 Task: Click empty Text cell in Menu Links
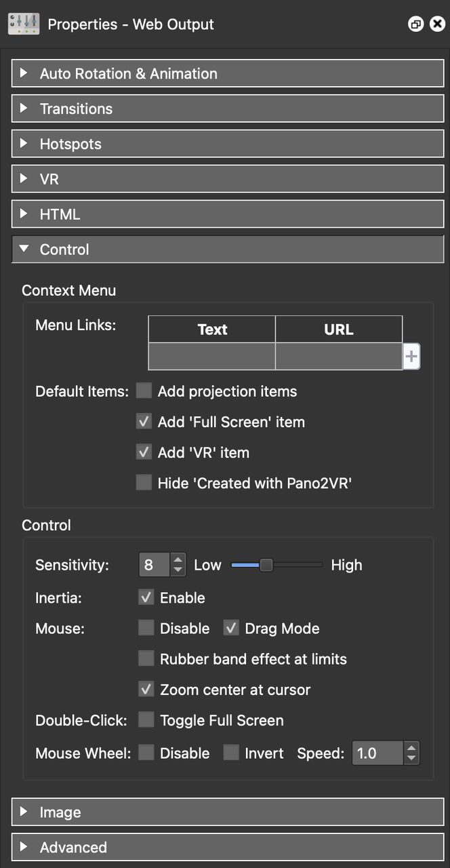212,356
